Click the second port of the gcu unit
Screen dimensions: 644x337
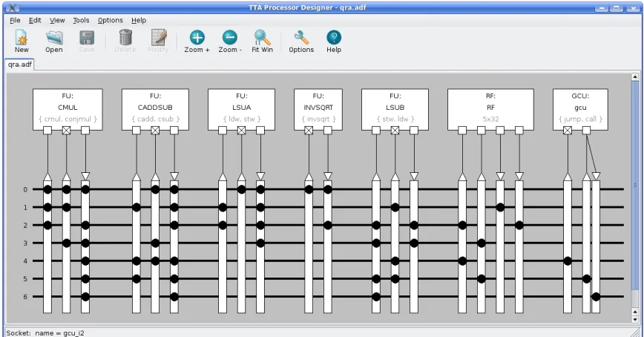(586, 131)
